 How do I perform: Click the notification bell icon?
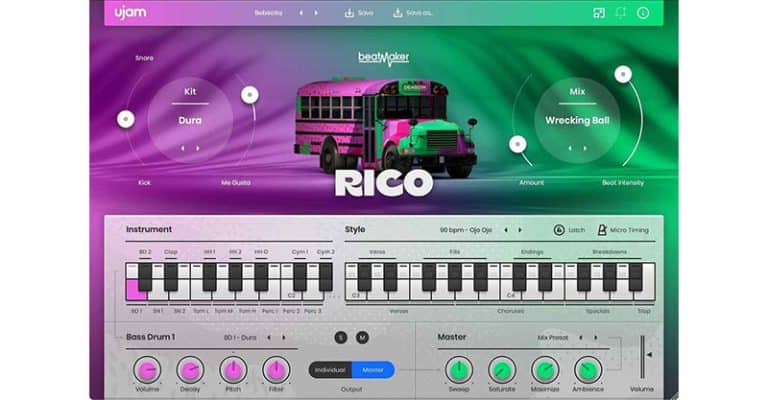(x=621, y=13)
